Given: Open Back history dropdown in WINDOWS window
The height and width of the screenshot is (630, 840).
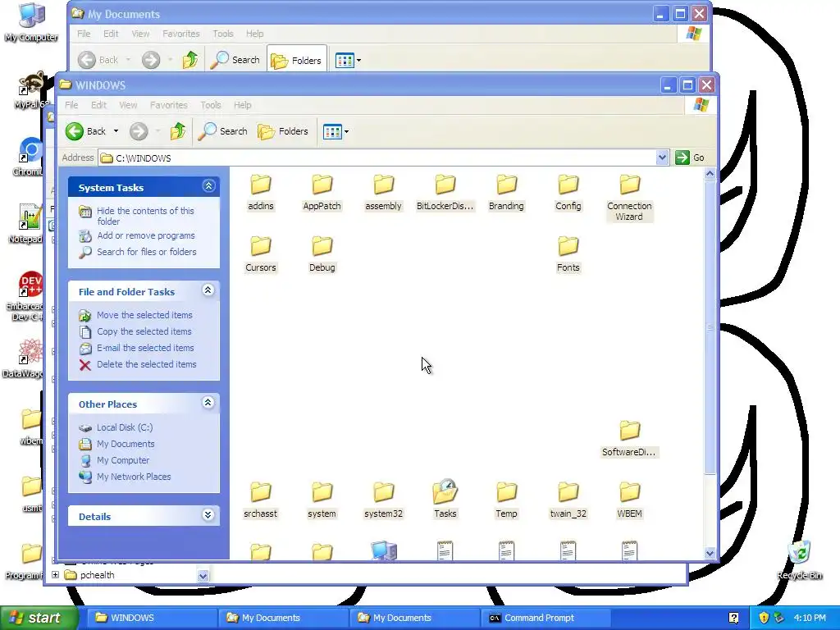Looking at the screenshot, I should (x=116, y=131).
